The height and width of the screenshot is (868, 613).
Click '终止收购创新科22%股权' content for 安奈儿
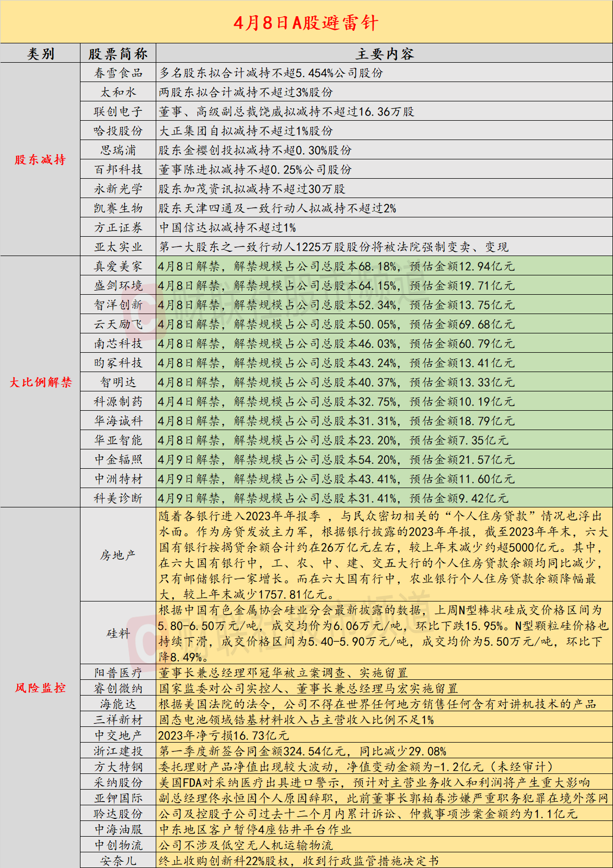[299, 861]
